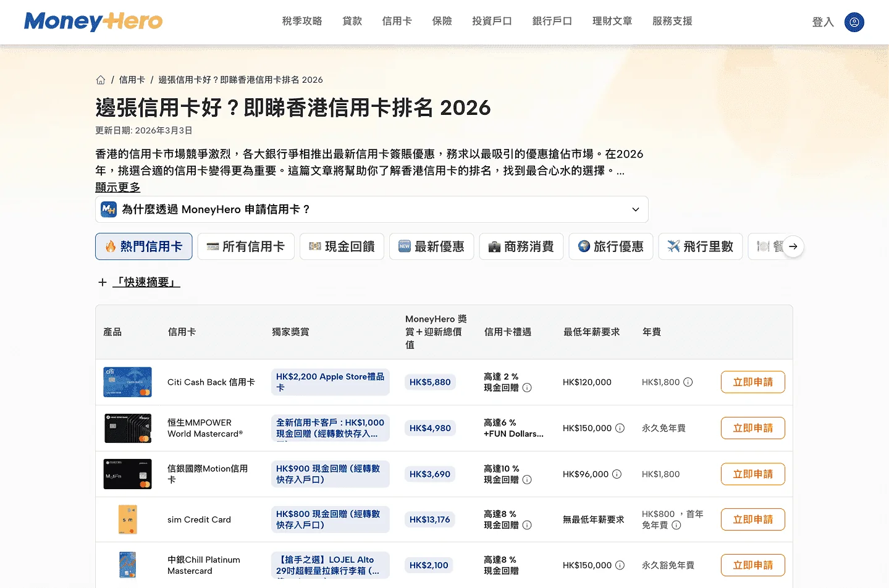Image resolution: width=889 pixels, height=588 pixels.
Task: Switch to the 旅行優惠 tab
Action: (x=610, y=246)
